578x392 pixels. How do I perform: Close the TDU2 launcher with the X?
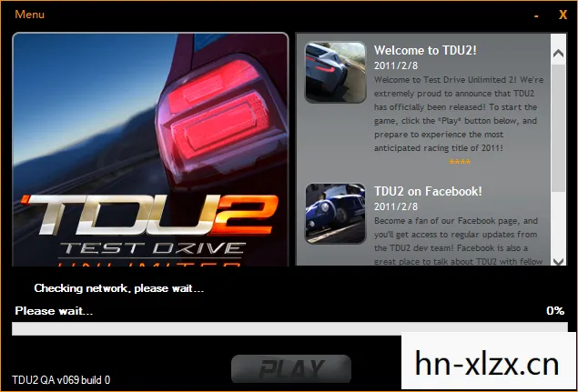click(563, 15)
